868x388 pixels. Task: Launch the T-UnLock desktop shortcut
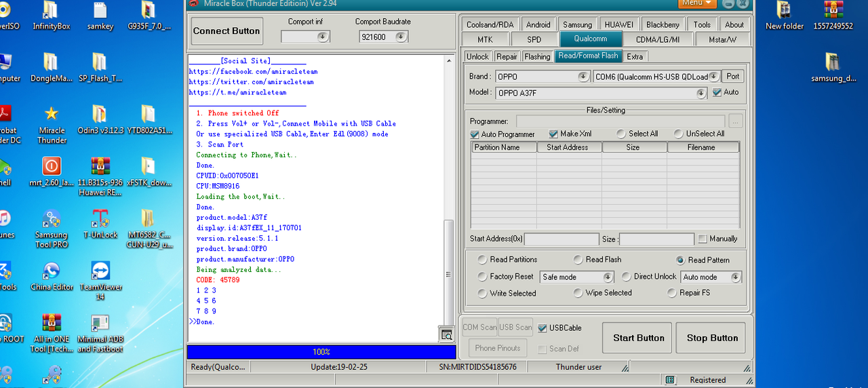(100, 223)
